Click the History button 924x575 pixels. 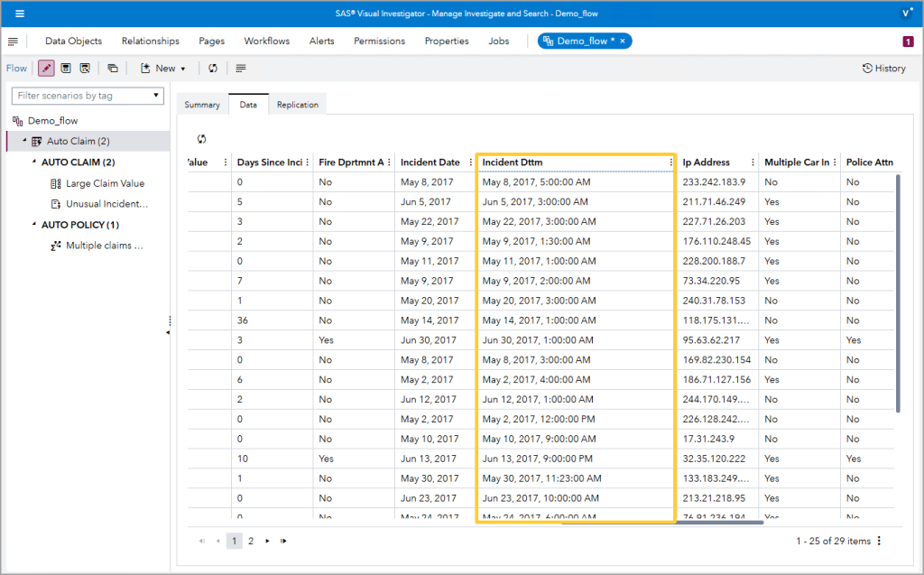coord(883,69)
